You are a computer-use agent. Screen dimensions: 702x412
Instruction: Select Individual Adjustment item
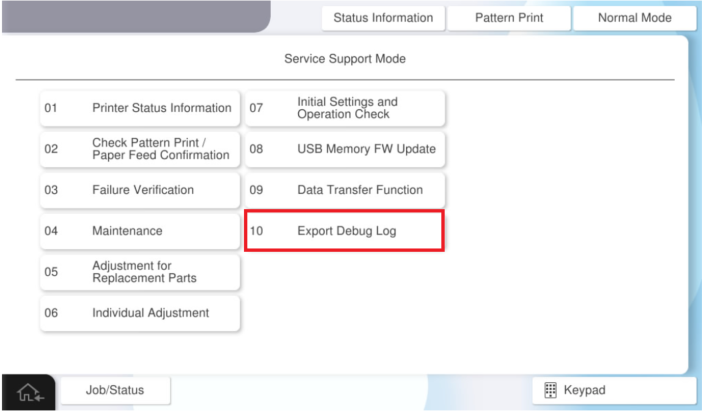click(x=141, y=313)
